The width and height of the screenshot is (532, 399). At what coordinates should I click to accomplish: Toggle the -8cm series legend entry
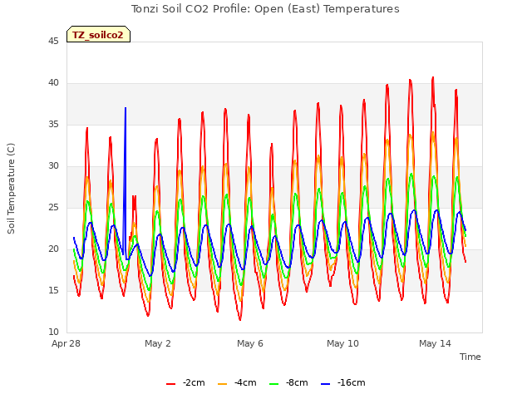point(288,383)
